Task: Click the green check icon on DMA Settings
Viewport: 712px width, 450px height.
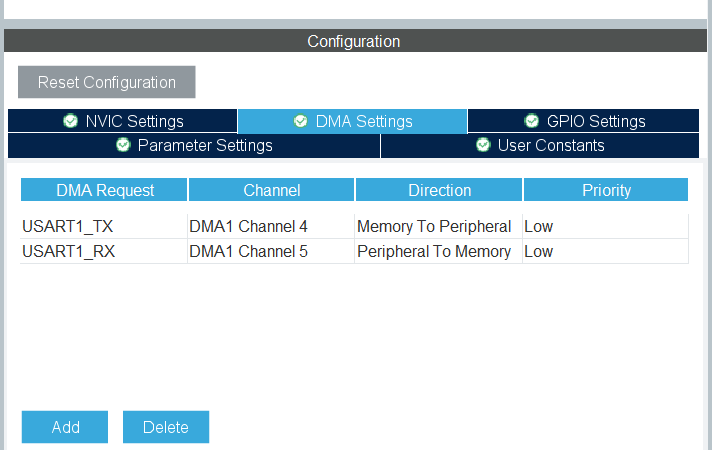Action: pos(301,121)
